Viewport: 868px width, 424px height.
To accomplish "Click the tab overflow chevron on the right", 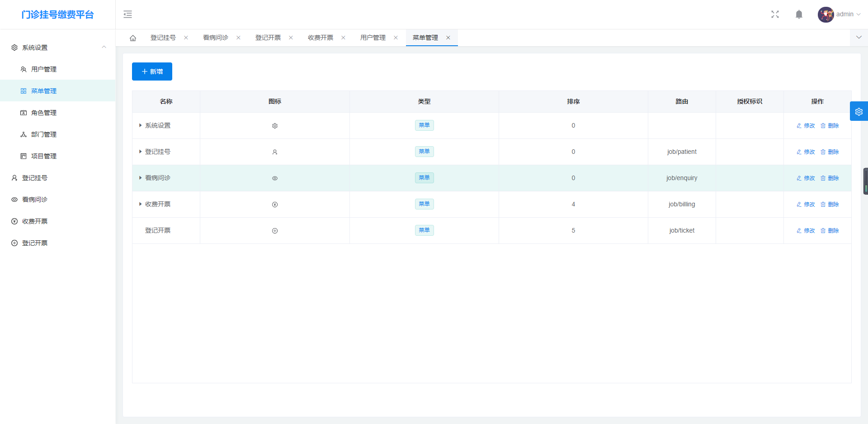I will (x=859, y=38).
